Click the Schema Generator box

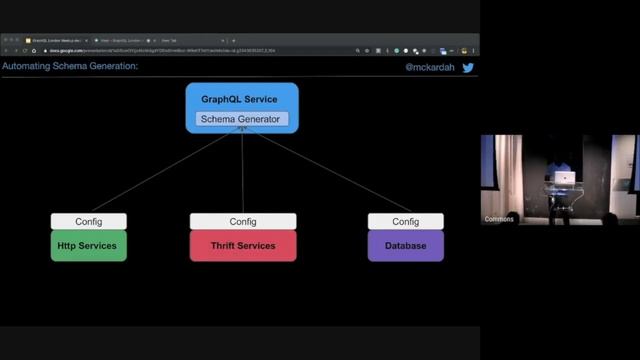point(242,119)
